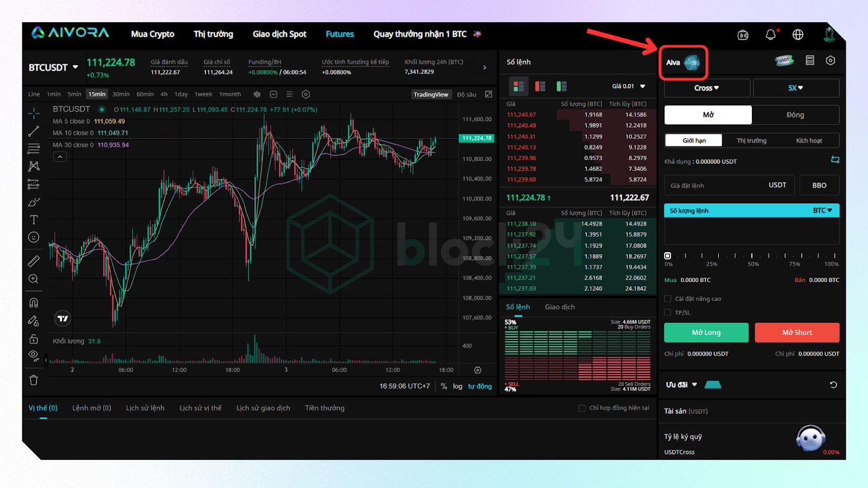Switch to Lệnh mở (0) tab

92,408
